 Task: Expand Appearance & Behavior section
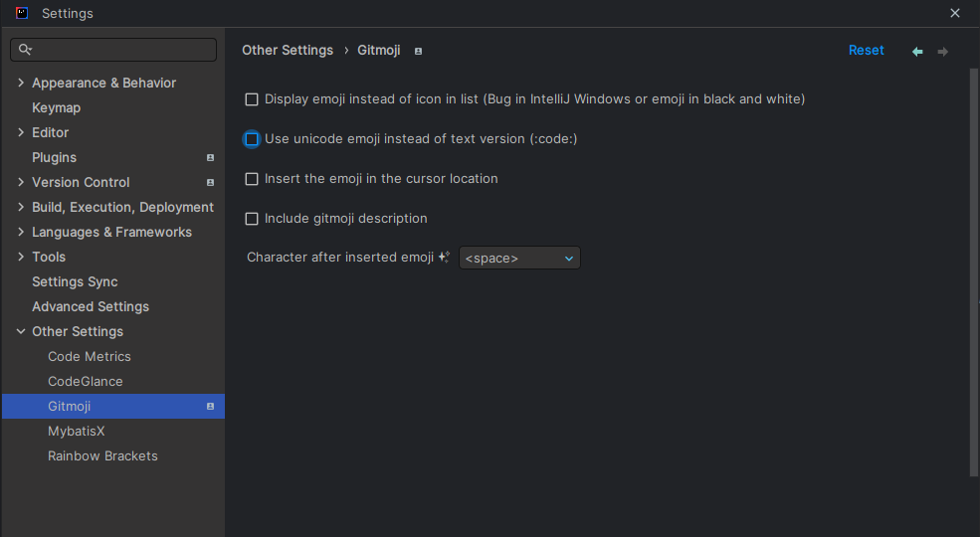click(x=21, y=84)
